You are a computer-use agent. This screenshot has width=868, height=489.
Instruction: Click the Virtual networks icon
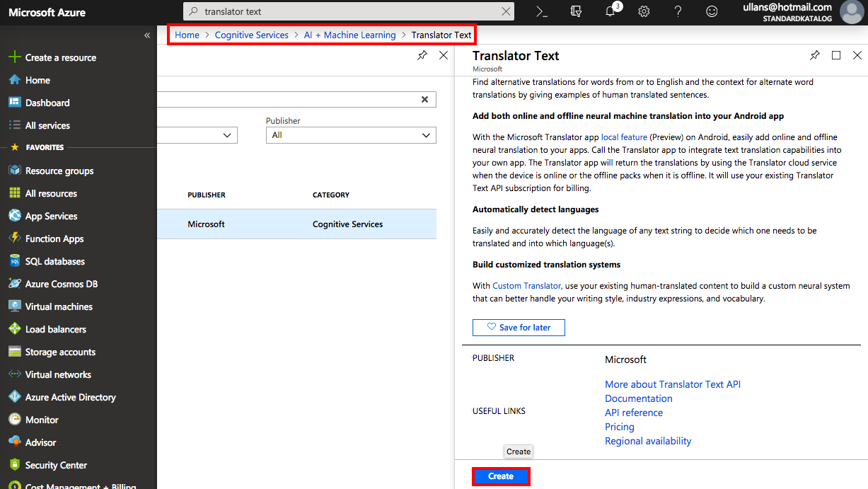click(14, 374)
